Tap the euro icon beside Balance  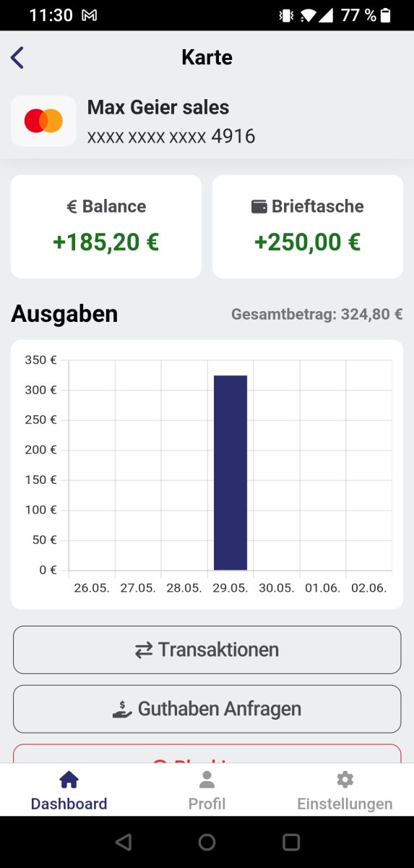click(72, 207)
